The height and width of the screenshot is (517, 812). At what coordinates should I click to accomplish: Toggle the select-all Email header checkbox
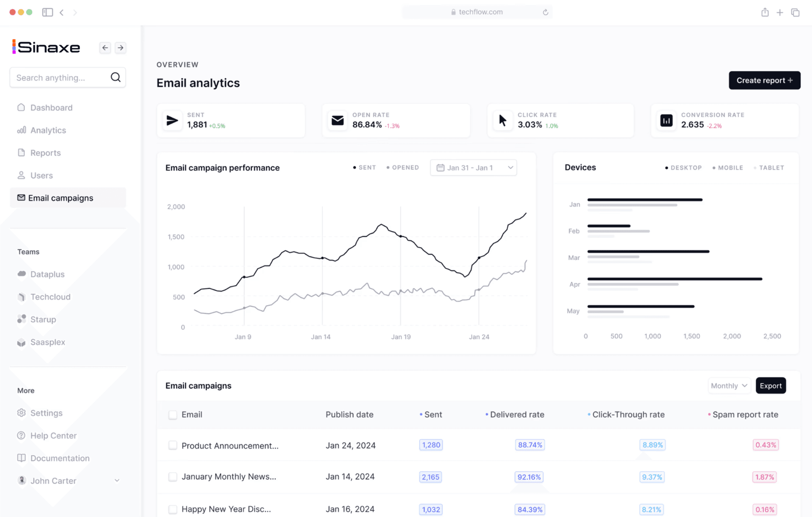coord(173,415)
